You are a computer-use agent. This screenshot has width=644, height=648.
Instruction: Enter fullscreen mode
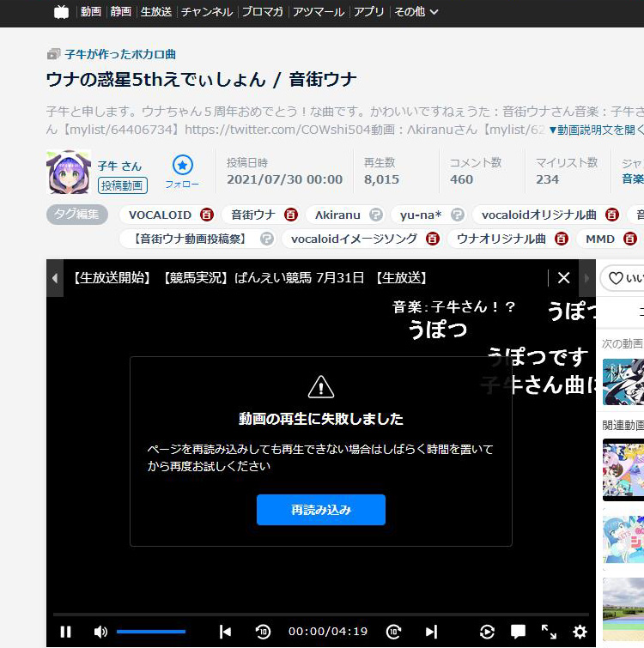pyautogui.click(x=549, y=632)
